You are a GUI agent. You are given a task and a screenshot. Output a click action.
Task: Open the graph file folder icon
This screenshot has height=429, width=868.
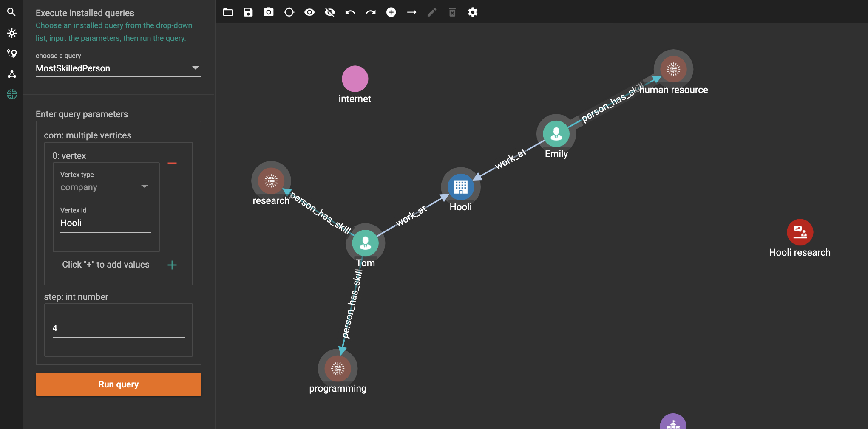coord(228,12)
